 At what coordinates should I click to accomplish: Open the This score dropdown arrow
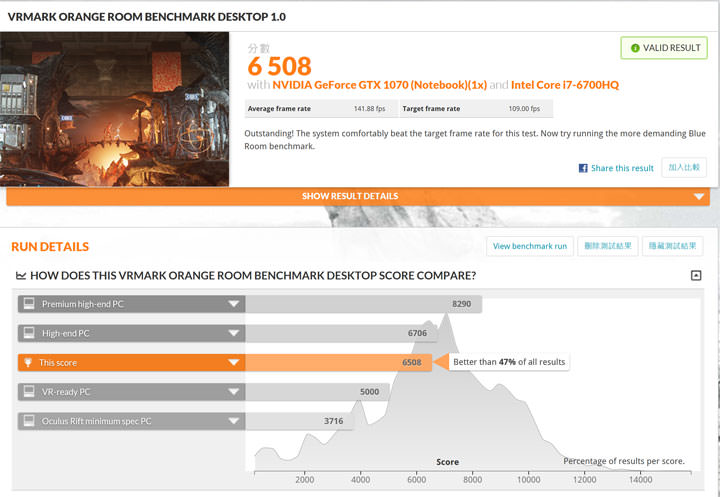pos(233,363)
